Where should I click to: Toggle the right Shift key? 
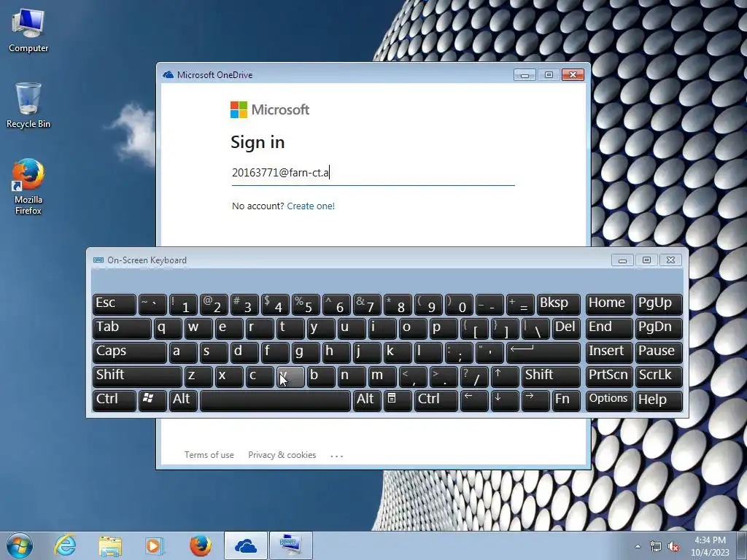551,376
